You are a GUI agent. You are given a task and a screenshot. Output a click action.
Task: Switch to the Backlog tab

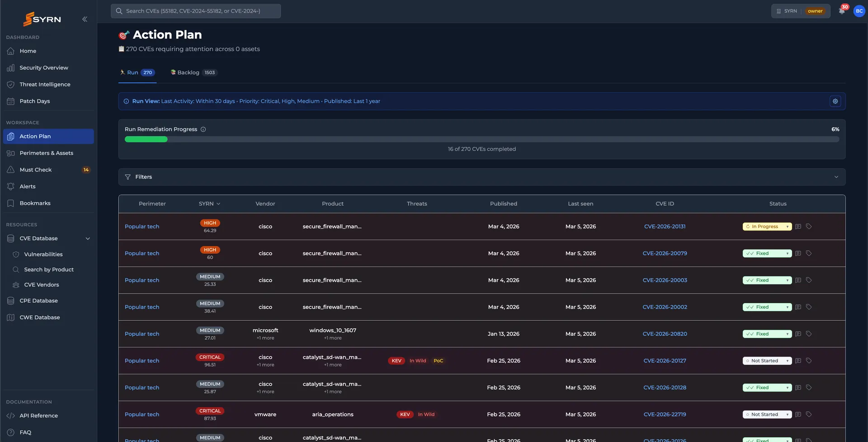[193, 73]
